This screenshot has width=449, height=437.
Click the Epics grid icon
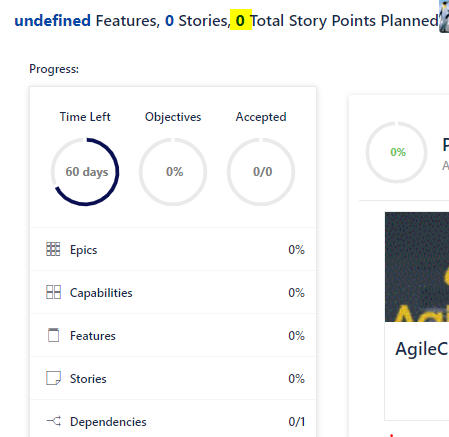point(53,249)
